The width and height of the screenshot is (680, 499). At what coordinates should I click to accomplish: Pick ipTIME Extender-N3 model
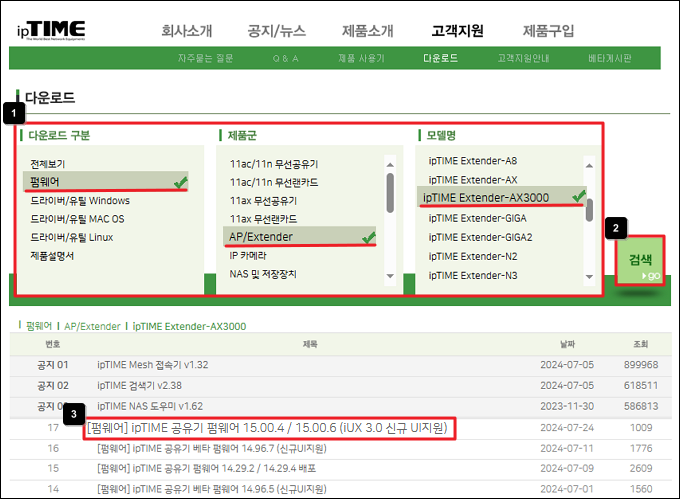(x=473, y=275)
